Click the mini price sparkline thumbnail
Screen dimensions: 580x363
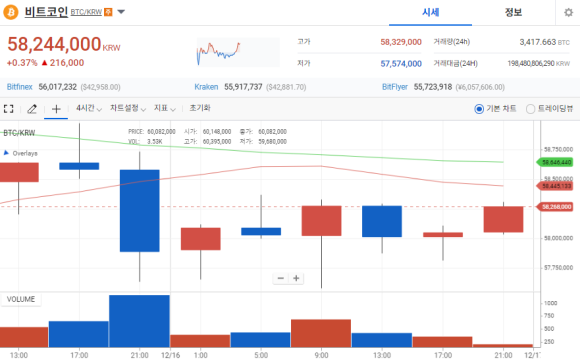click(238, 52)
